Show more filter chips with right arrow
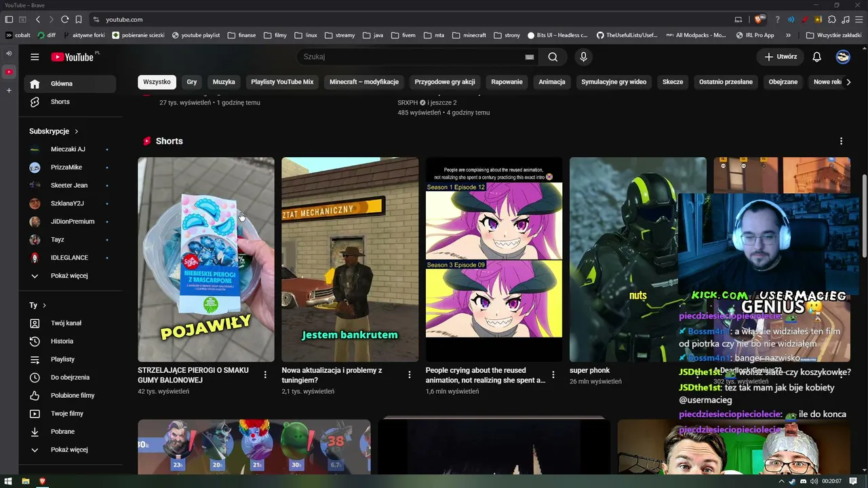This screenshot has width=868, height=488. tap(848, 82)
